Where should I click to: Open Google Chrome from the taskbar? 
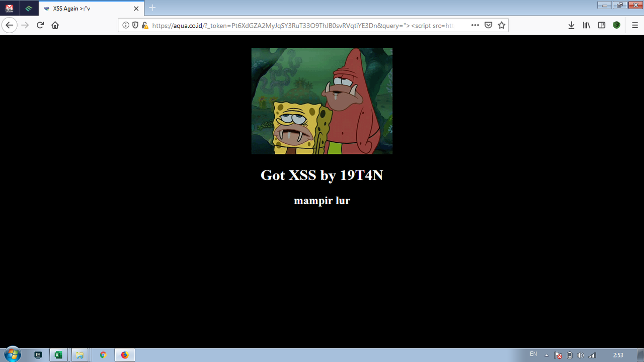click(103, 355)
